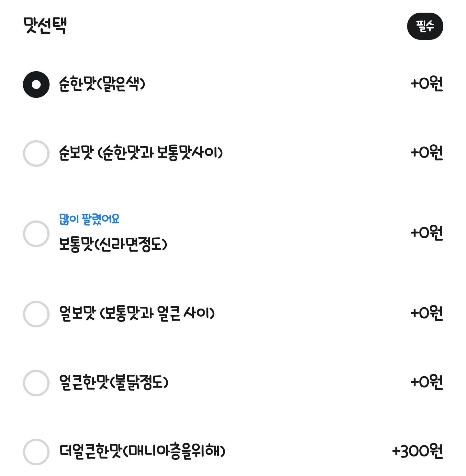Click the +300원 price of 더얼큰한맛
Viewport: 466px width, 476px height.
click(417, 451)
